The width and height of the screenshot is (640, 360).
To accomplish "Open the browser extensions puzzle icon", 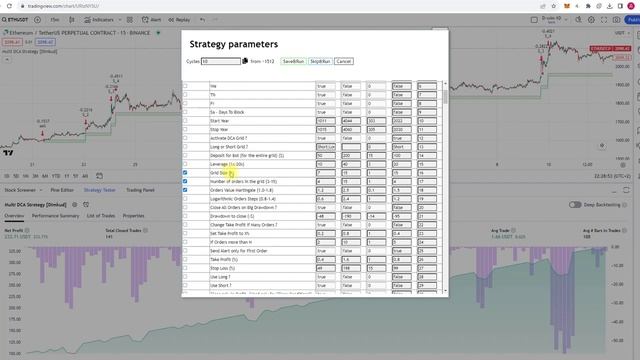I will coord(588,6).
